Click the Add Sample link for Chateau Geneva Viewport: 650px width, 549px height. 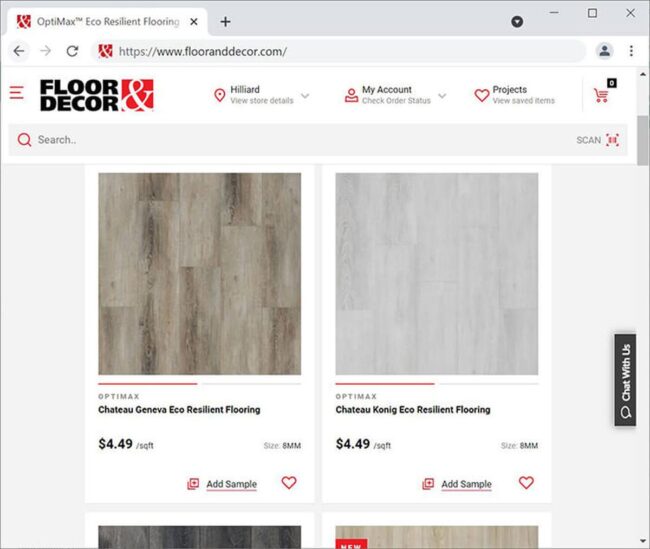(231, 484)
